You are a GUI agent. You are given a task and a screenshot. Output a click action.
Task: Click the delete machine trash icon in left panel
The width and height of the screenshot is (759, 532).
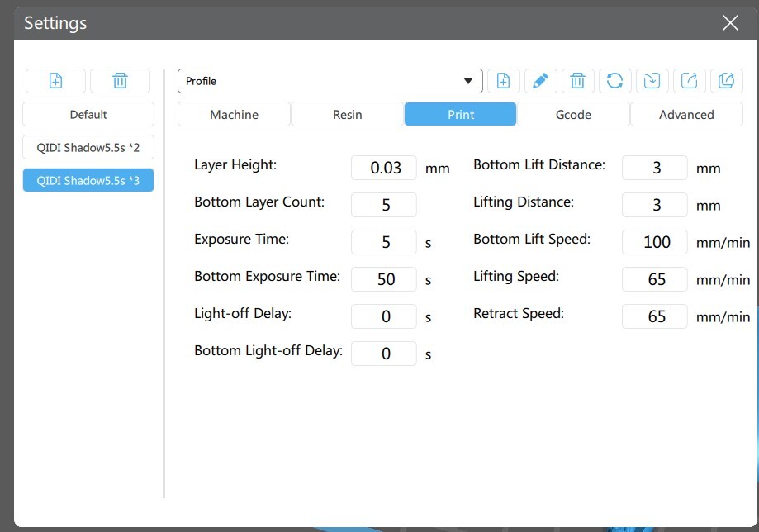pyautogui.click(x=120, y=80)
